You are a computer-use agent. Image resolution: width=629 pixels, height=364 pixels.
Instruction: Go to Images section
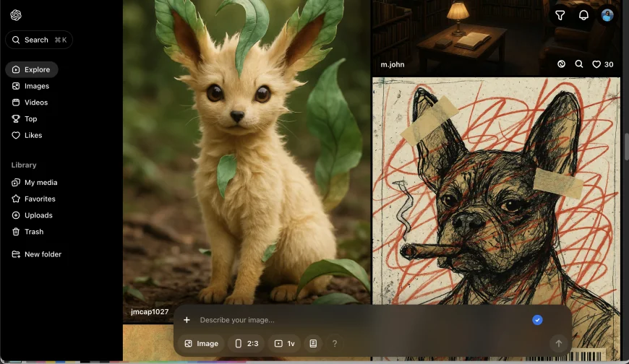[31, 86]
